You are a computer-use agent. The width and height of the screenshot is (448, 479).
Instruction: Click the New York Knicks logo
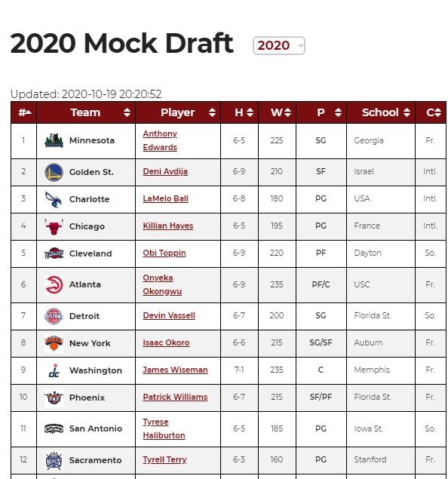click(x=54, y=343)
